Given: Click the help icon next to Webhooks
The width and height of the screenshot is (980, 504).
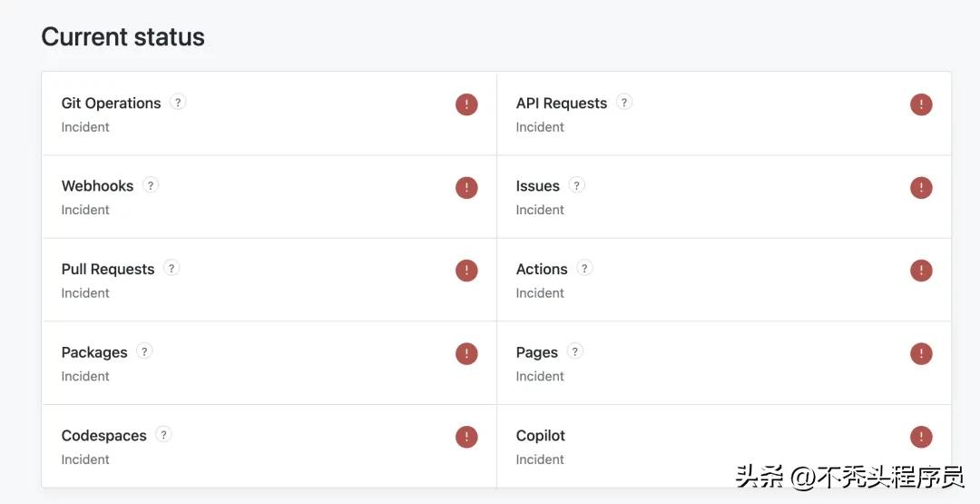Looking at the screenshot, I should pyautogui.click(x=150, y=185).
